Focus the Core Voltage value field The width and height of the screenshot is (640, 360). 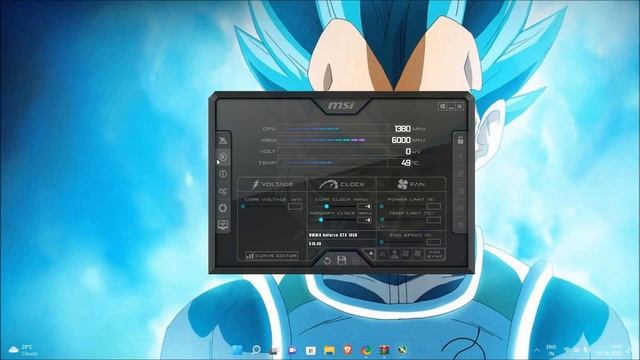(x=295, y=207)
